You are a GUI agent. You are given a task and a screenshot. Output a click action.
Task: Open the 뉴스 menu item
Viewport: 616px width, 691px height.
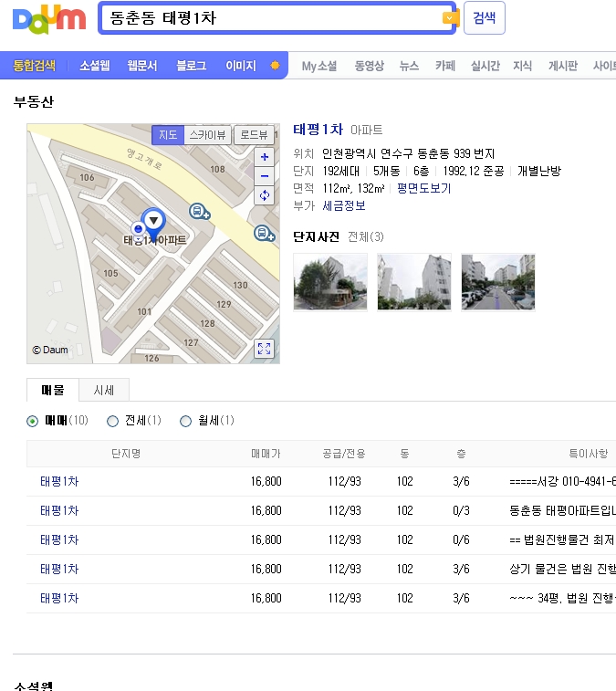click(409, 66)
